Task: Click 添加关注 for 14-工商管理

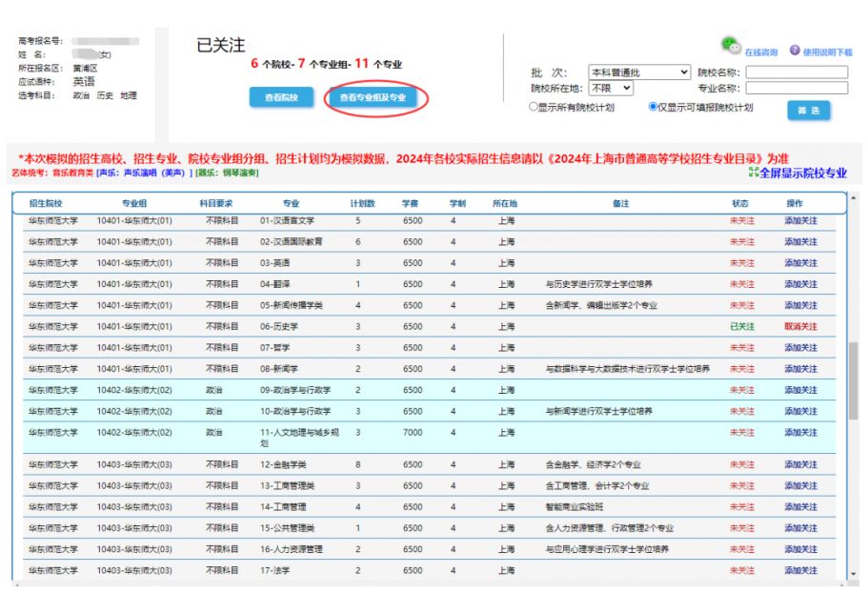Action: click(800, 506)
